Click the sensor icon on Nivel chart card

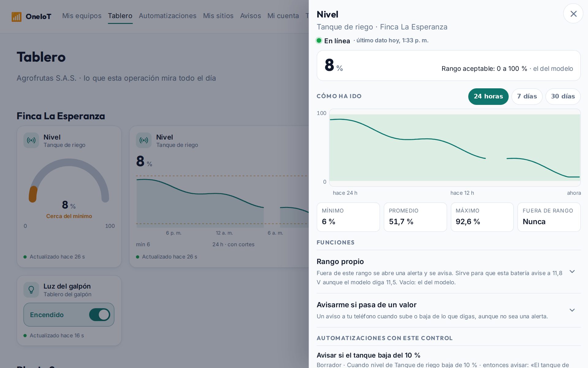click(x=144, y=140)
